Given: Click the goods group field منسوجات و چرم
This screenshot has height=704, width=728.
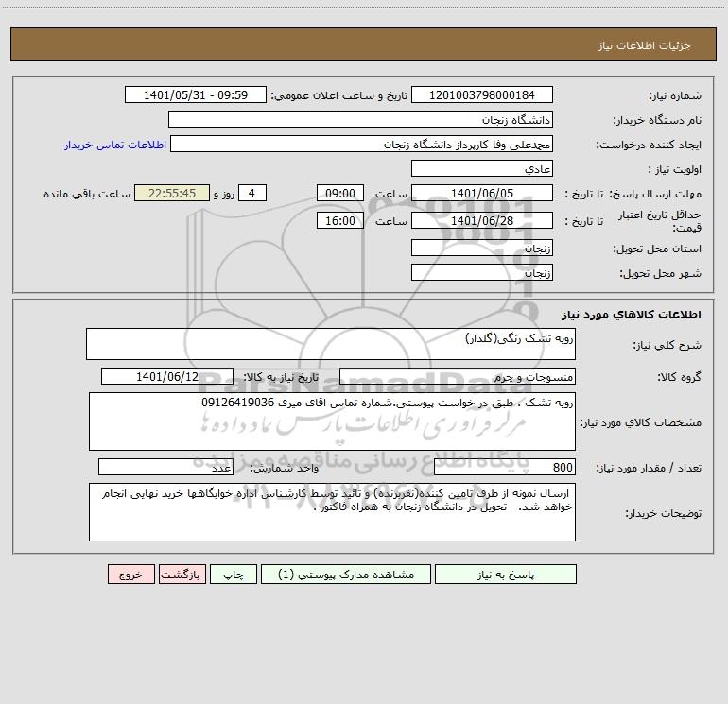Looking at the screenshot, I should pos(458,376).
